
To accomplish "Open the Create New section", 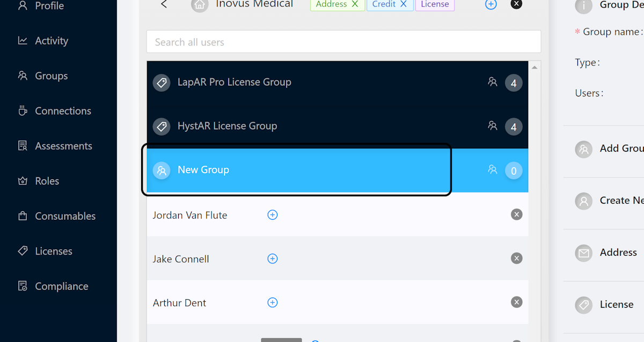I will click(604, 200).
